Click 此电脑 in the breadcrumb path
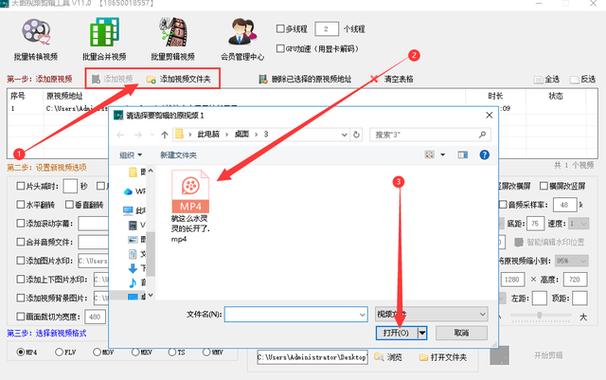This screenshot has width=606, height=380. tap(208, 135)
